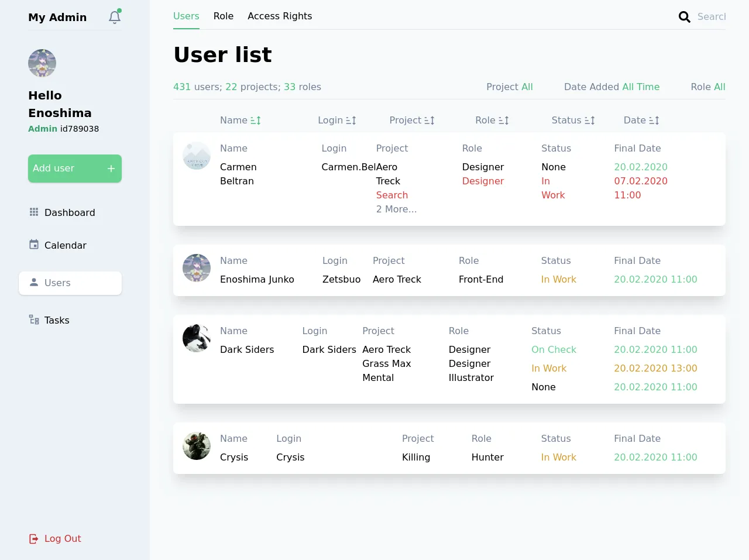Image resolution: width=749 pixels, height=560 pixels.
Task: Expand the 2 More projects link
Action: tap(396, 209)
